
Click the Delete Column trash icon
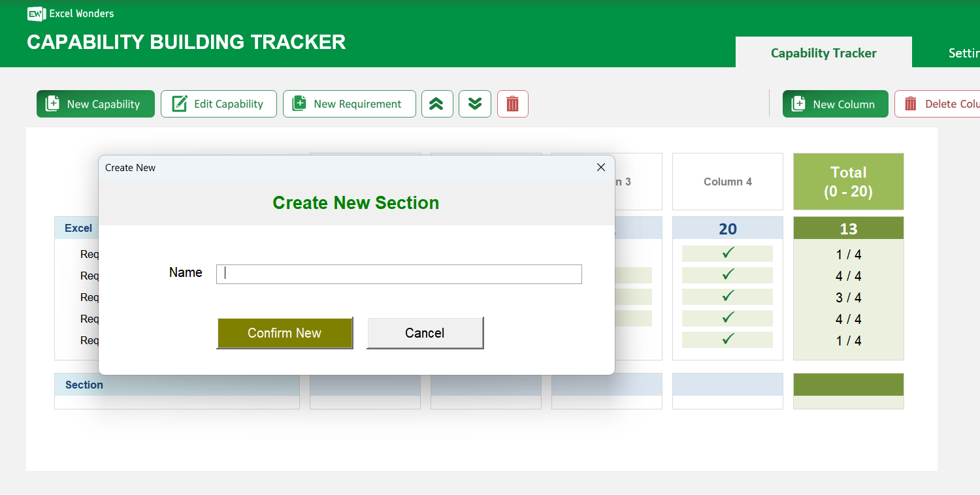point(909,103)
